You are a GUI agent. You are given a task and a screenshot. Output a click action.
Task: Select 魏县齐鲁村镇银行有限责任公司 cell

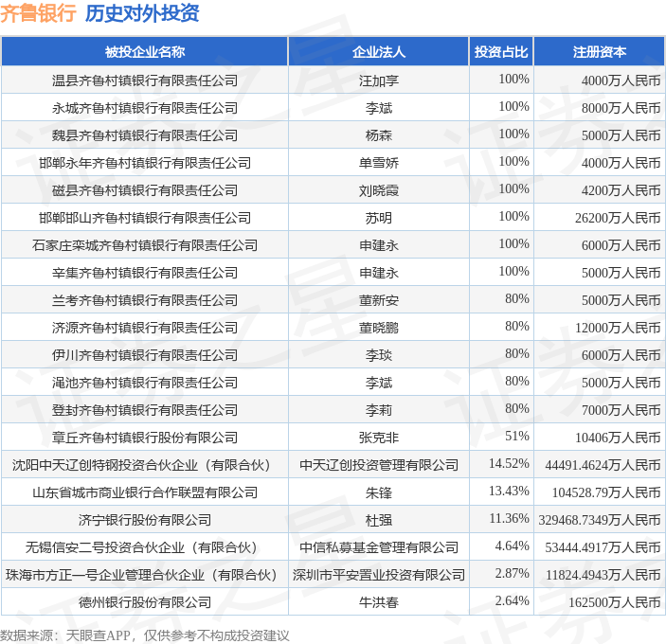click(144, 135)
